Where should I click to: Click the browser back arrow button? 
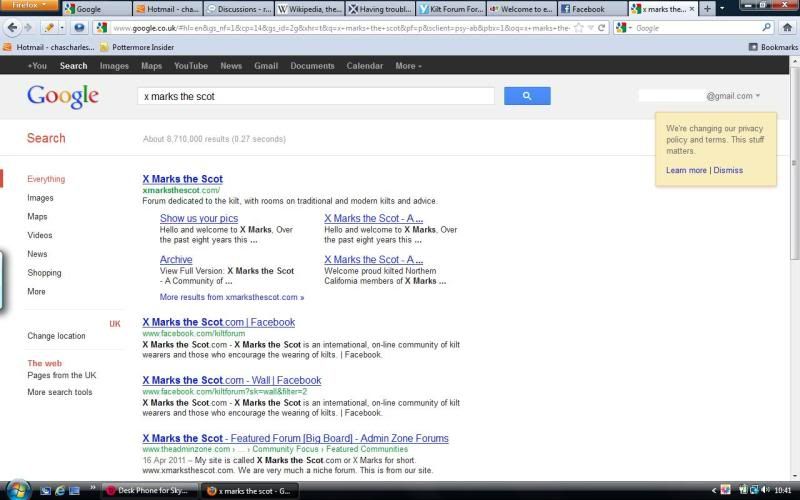point(12,28)
